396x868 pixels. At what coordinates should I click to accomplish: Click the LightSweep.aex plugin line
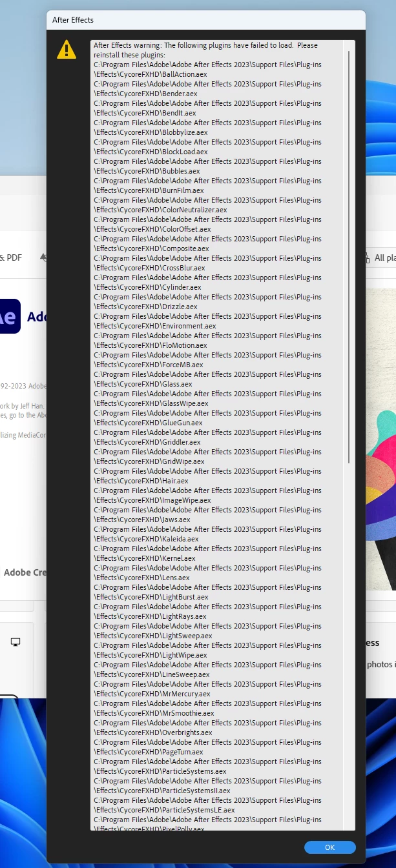tap(153, 636)
